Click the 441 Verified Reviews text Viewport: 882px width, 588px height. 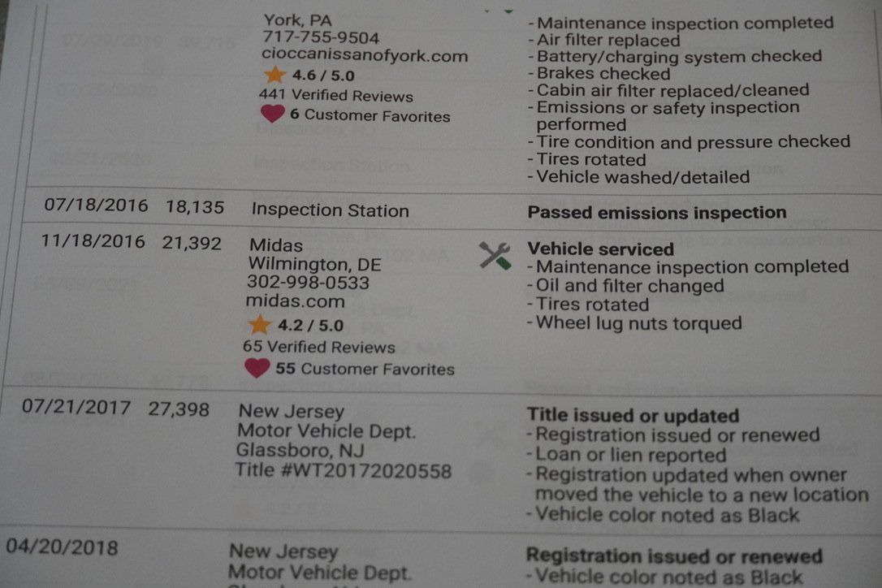335,95
